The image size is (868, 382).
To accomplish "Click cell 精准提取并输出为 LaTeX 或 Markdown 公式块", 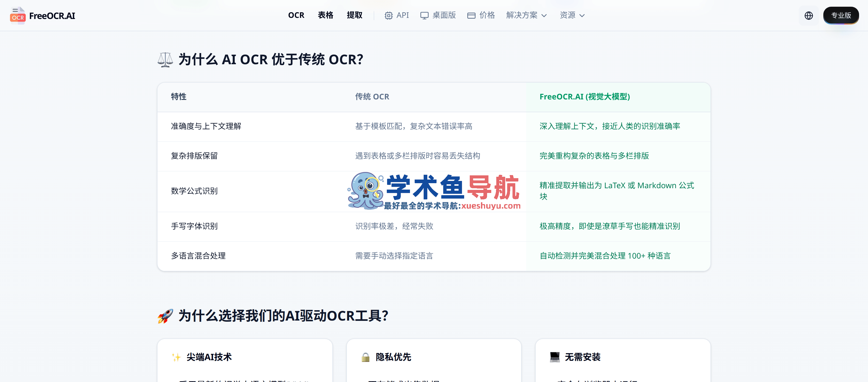I will (x=617, y=191).
